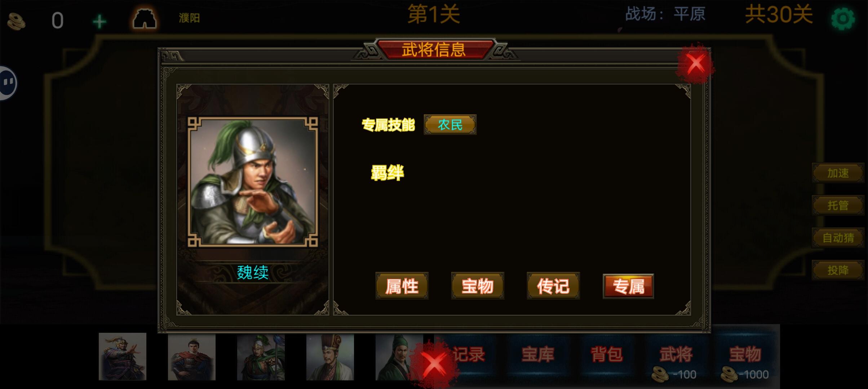
Task: Click 魏续's large portrait image
Action: click(x=253, y=182)
